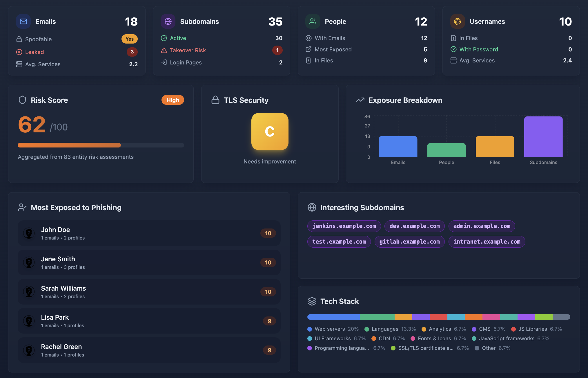Click the People card's group icon
588x378 pixels.
[313, 21]
